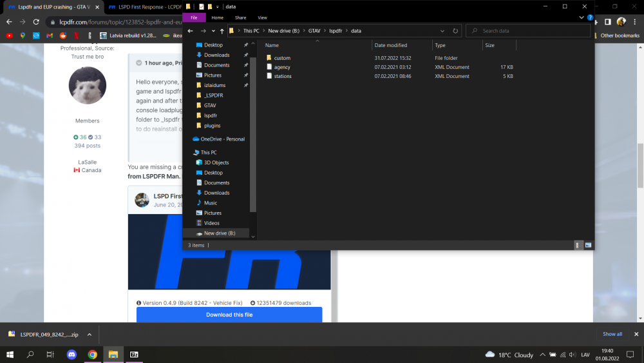Open lspdfr folder in navigation pane
The height and width of the screenshot is (363, 644).
click(x=211, y=115)
